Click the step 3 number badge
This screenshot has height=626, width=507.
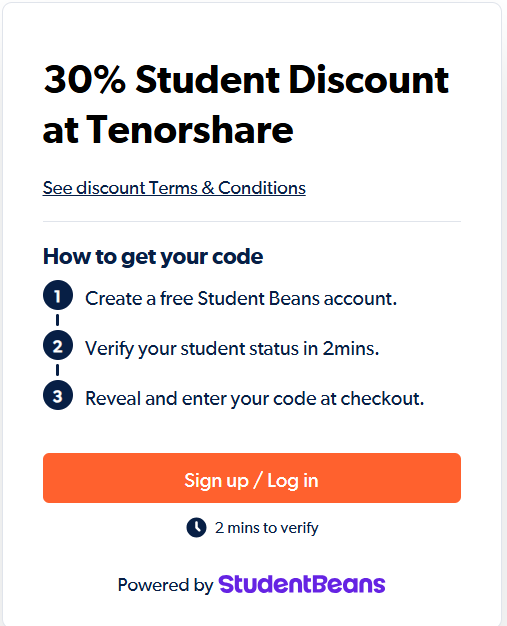point(58,396)
